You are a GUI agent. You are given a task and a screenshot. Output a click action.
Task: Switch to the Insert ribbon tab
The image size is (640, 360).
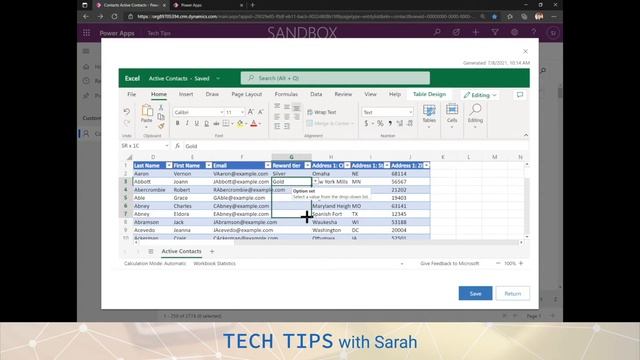pyautogui.click(x=186, y=94)
